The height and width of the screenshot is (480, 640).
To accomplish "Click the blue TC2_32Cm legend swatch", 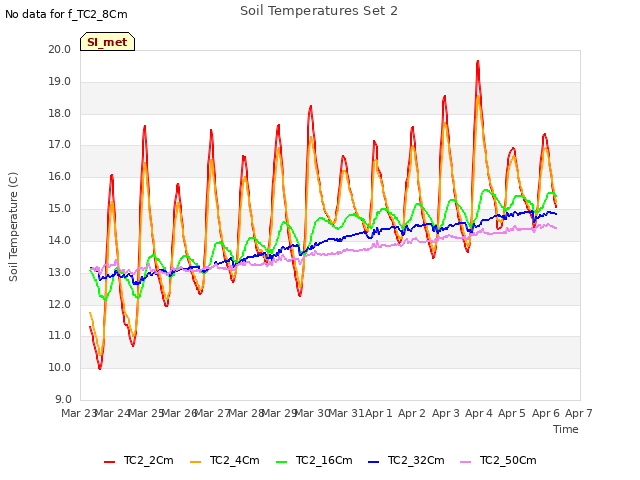I will point(373,462).
